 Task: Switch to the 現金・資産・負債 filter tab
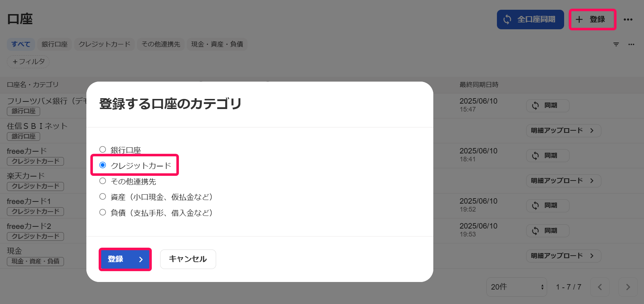click(217, 44)
